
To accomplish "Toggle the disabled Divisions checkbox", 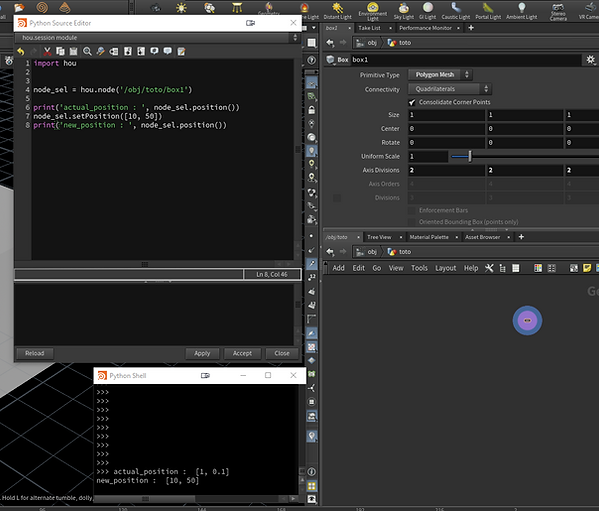I will 337,198.
